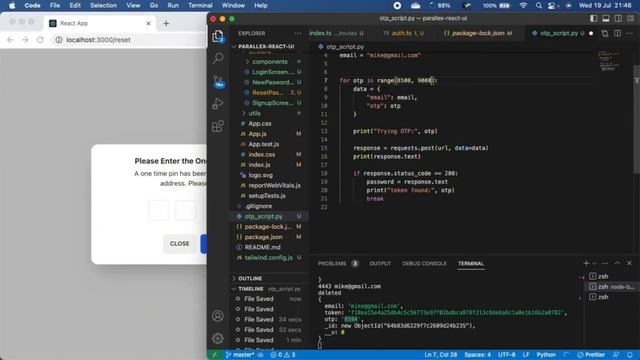The width and height of the screenshot is (640, 360).
Task: Expand the utils folder
Action: [x=254, y=113]
